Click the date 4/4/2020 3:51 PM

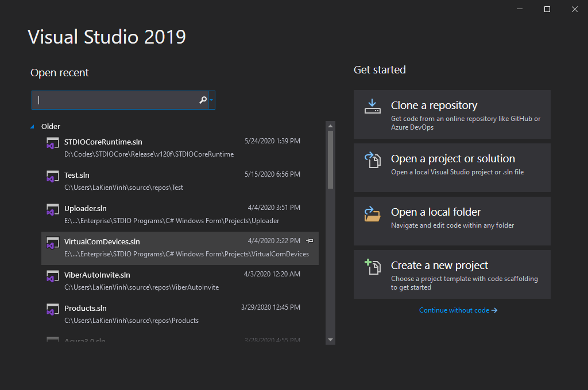pos(274,208)
